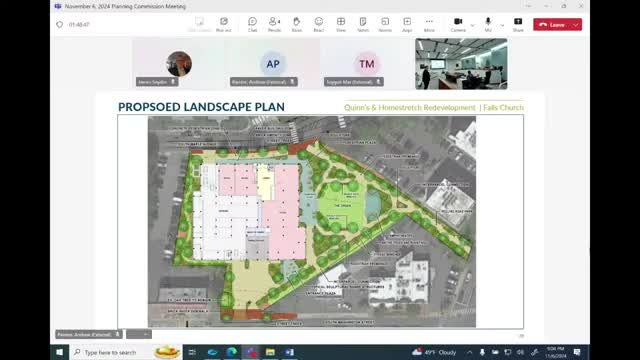Viewport: 640px width, 360px height.
Task: Open Microsoft Edge from taskbar
Action: tap(231, 352)
